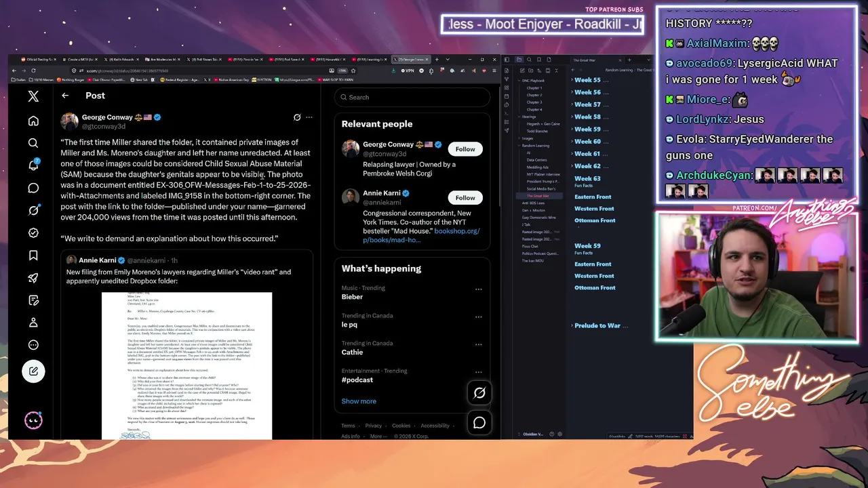Go back from the Post view

tap(65, 96)
